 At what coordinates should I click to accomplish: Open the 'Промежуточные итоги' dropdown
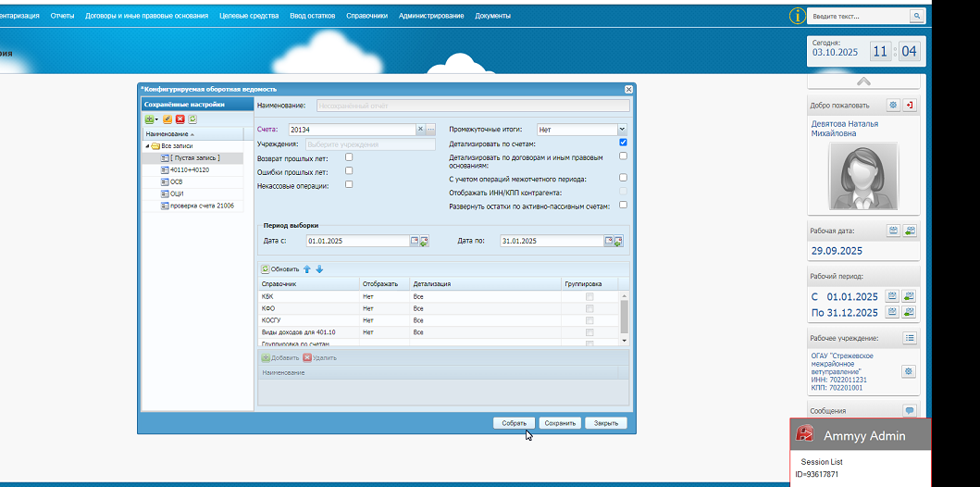(x=621, y=130)
